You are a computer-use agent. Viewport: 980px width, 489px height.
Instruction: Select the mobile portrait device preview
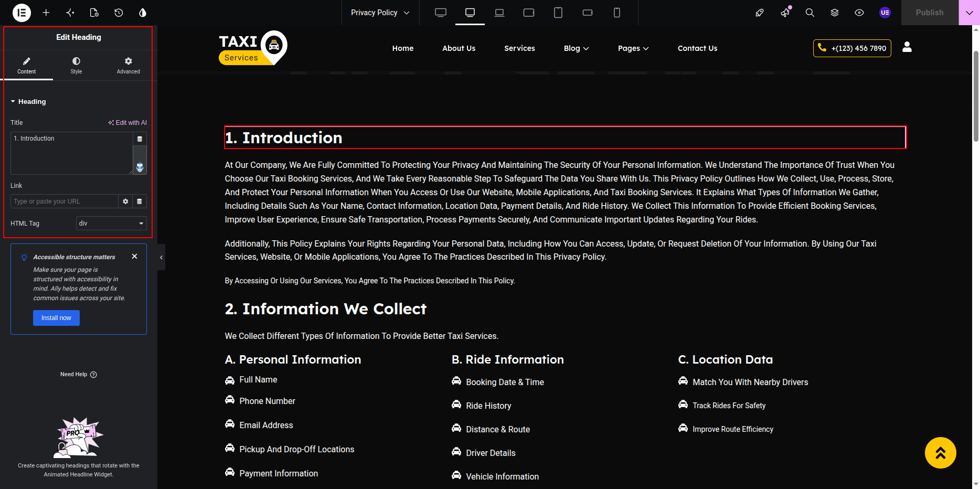(x=617, y=13)
